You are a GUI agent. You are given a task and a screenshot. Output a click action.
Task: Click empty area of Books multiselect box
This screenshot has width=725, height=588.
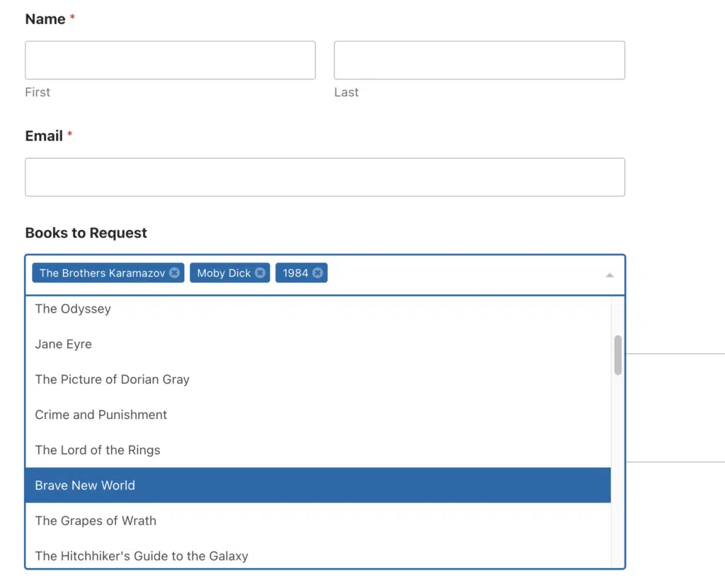click(462, 275)
